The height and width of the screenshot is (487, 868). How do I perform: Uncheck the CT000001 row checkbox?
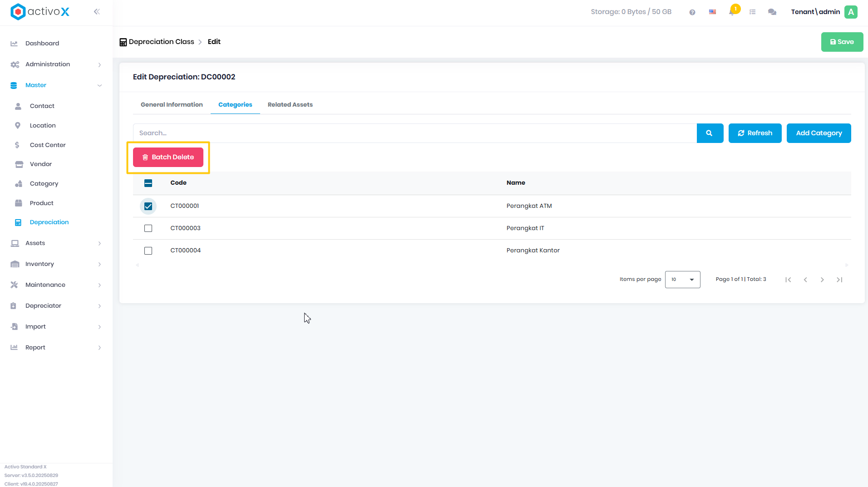(148, 206)
